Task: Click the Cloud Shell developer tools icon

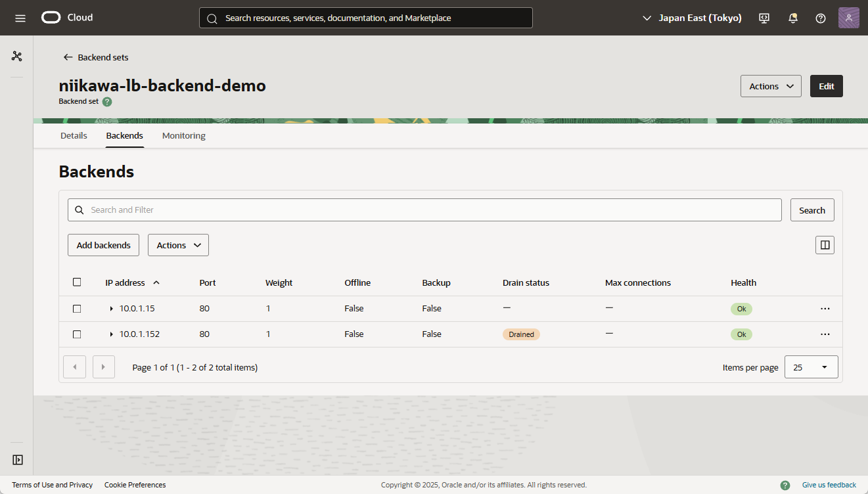Action: point(764,18)
